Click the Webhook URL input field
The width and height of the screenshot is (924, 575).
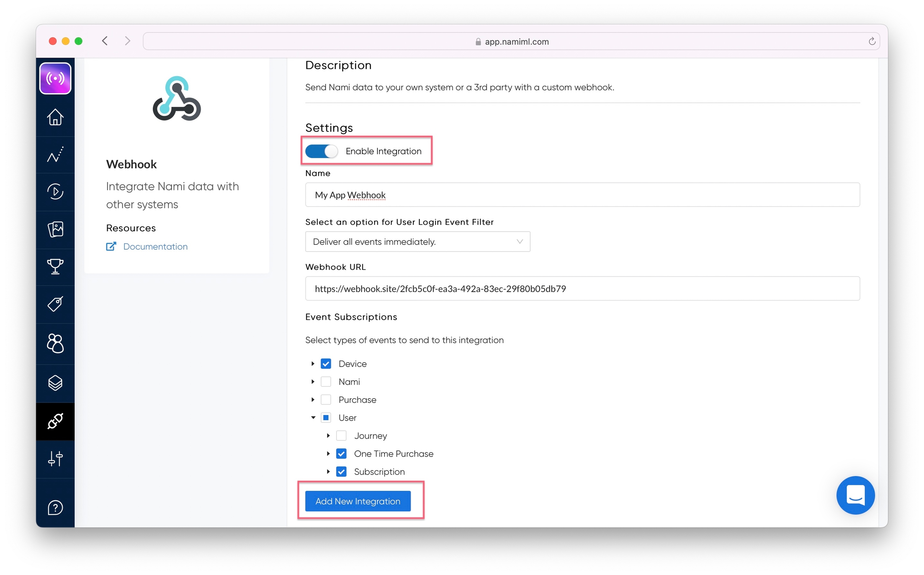[582, 289]
